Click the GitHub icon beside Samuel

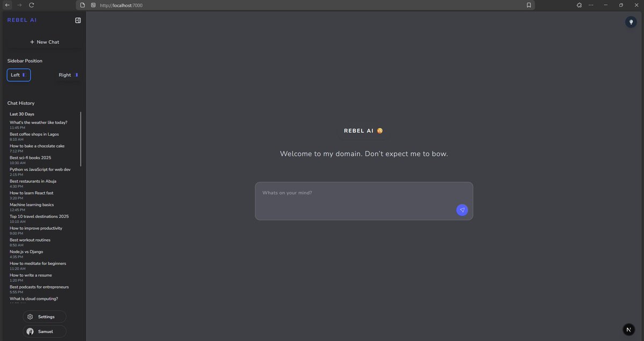pyautogui.click(x=30, y=331)
